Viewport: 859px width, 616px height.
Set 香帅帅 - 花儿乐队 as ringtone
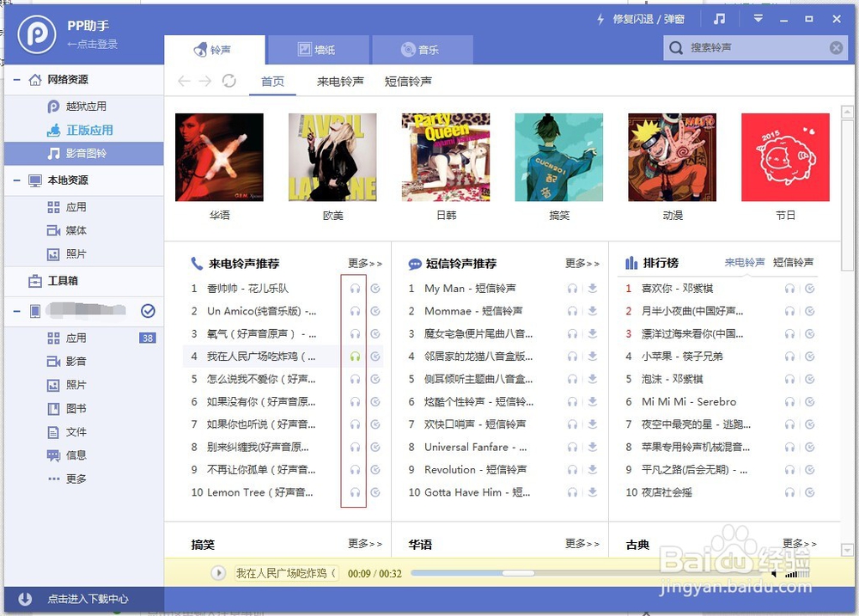375,289
